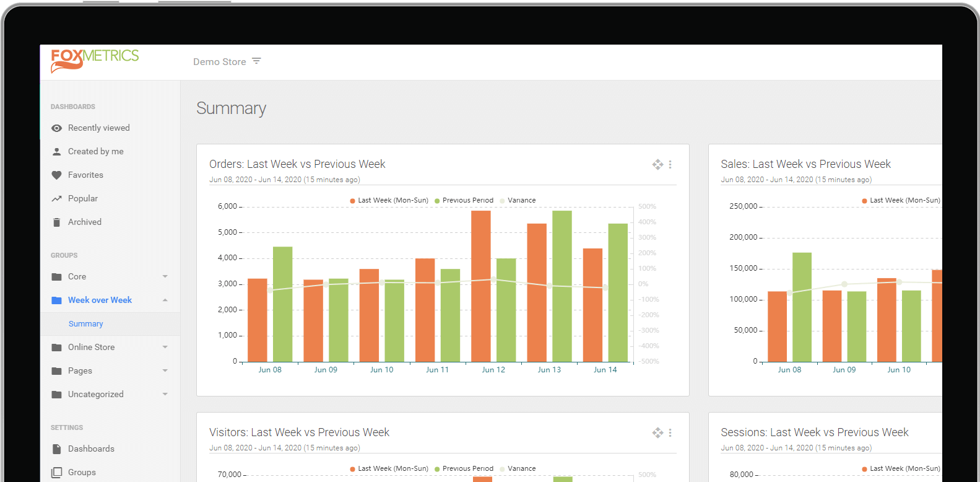
Task: Toggle Last Week series in Sales legend
Action: click(901, 201)
